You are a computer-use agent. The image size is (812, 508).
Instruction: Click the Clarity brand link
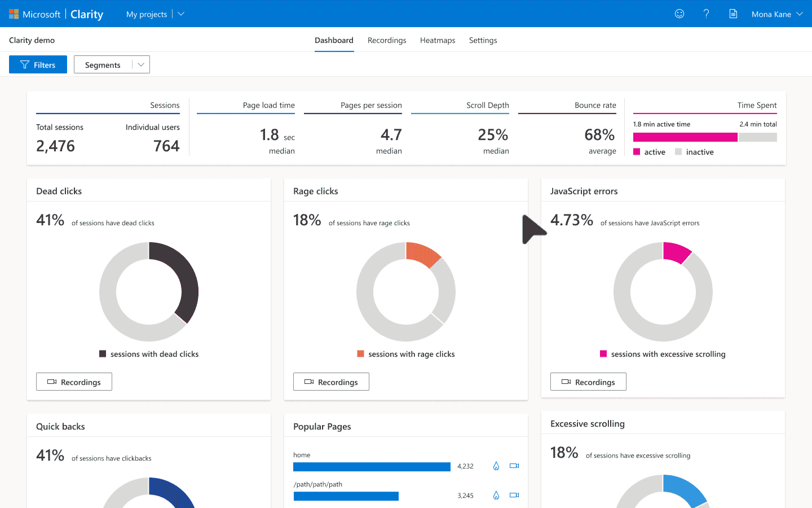coord(87,14)
